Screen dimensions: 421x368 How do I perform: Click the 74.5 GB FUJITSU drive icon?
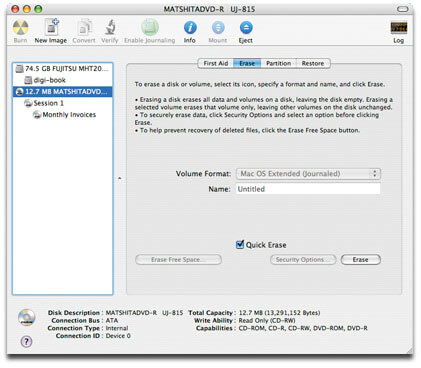(20, 69)
